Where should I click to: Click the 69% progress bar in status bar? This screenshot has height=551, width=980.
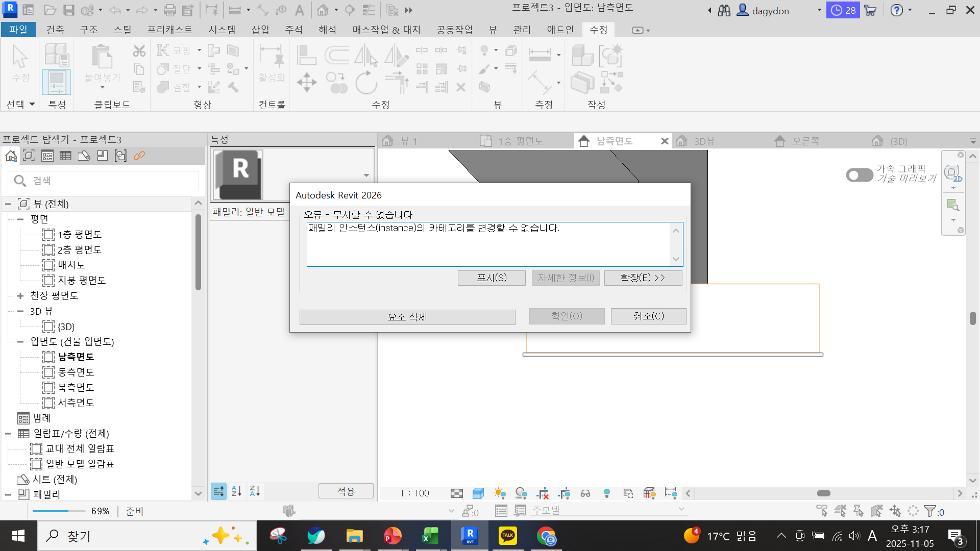pyautogui.click(x=59, y=511)
